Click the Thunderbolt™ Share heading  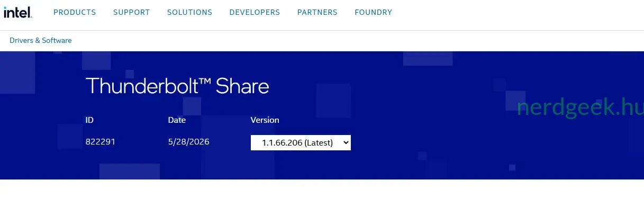coord(177,86)
